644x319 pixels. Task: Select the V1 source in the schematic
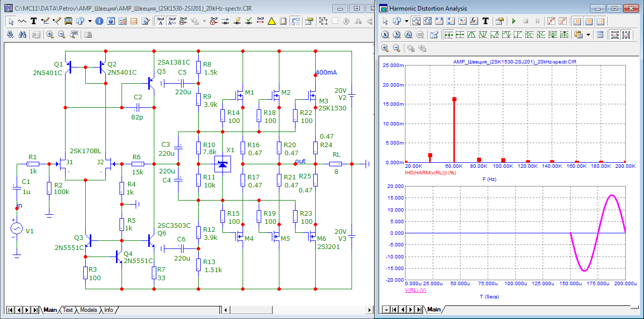point(17,229)
